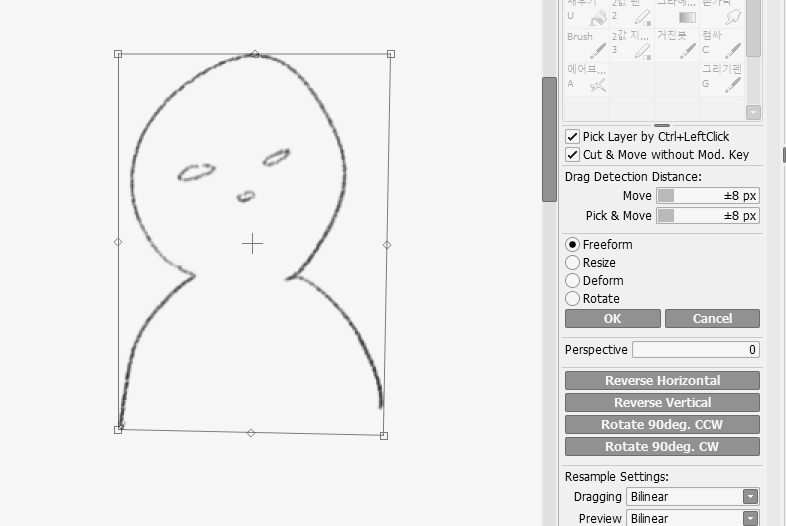Select the bucket fill tool (U)
The height and width of the screenshot is (526, 786).
(586, 14)
